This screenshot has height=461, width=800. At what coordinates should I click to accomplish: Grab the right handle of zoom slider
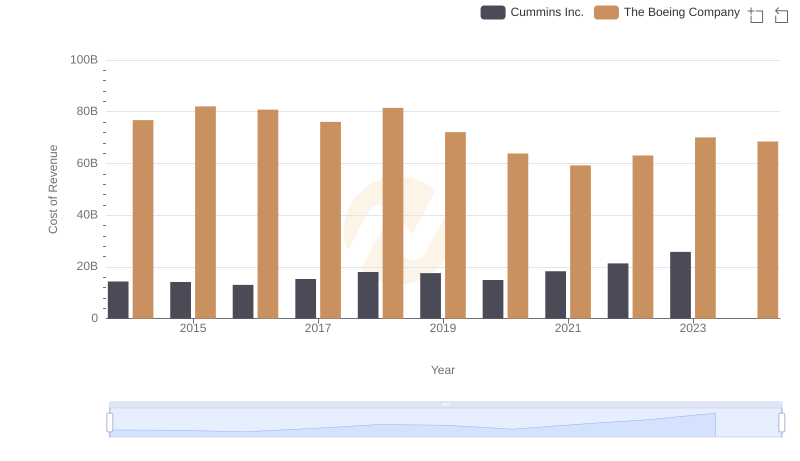(x=782, y=423)
